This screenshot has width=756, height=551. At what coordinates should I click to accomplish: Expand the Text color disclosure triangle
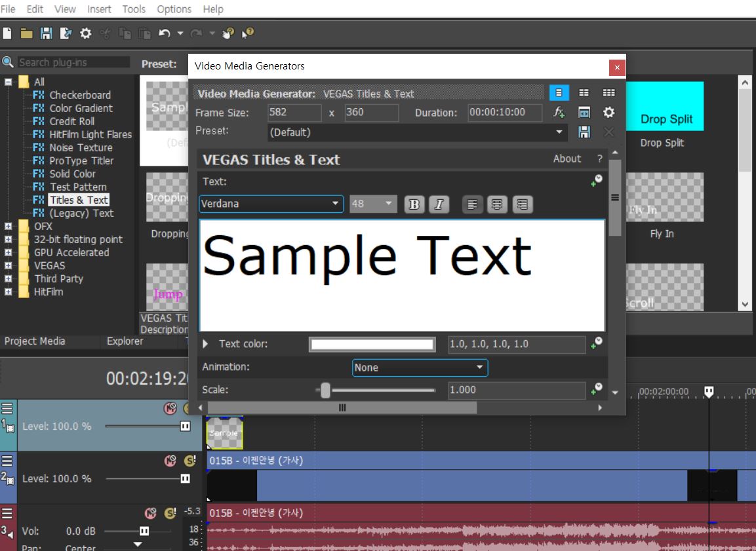[205, 344]
